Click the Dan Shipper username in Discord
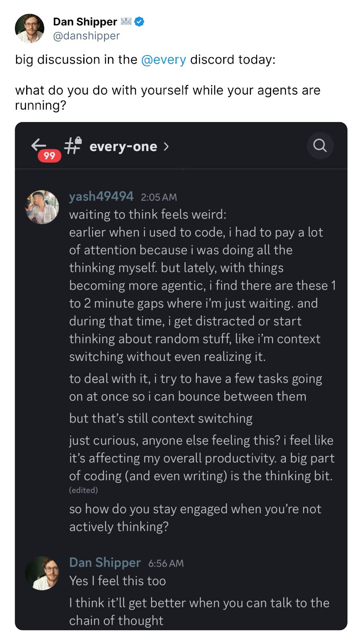This screenshot has width=362, height=644. point(105,562)
